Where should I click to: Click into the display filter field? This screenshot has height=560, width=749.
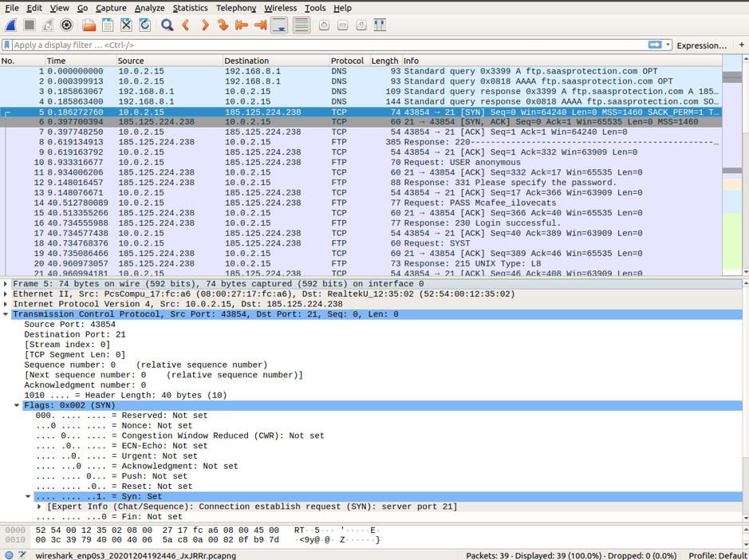pos(319,45)
